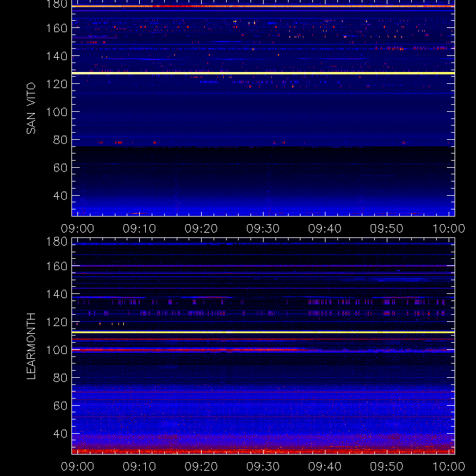Select the 80 label on the San Vito axis
The image size is (476, 476).
[60, 140]
